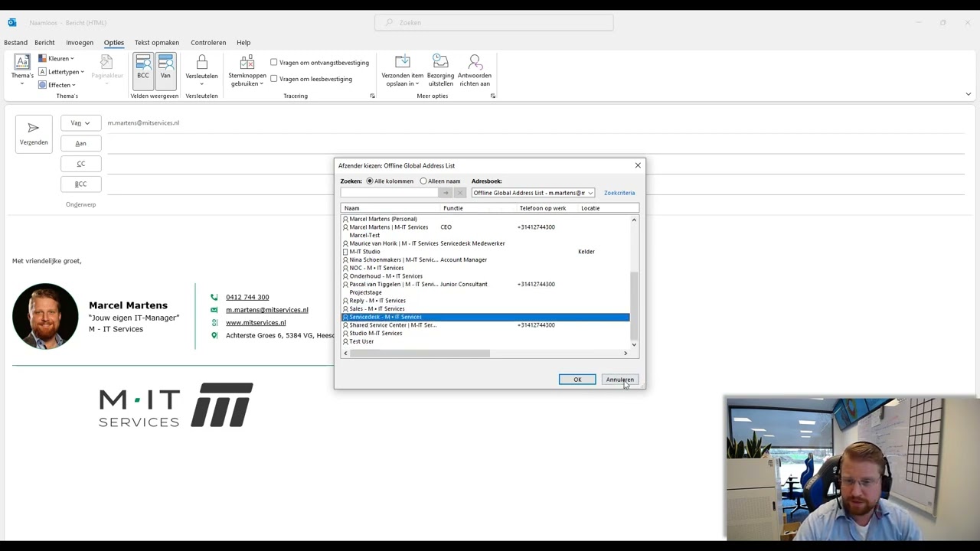The height and width of the screenshot is (551, 980).
Task: Open the Van sender dropdown
Action: click(x=80, y=122)
